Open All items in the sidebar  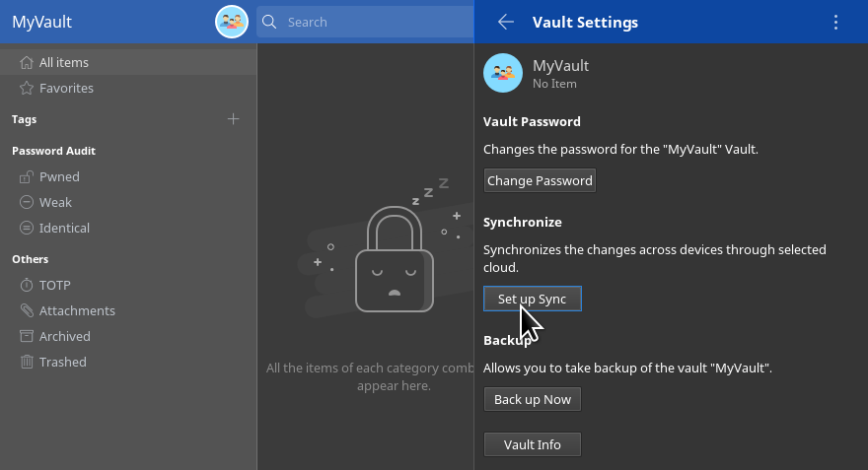tap(63, 62)
